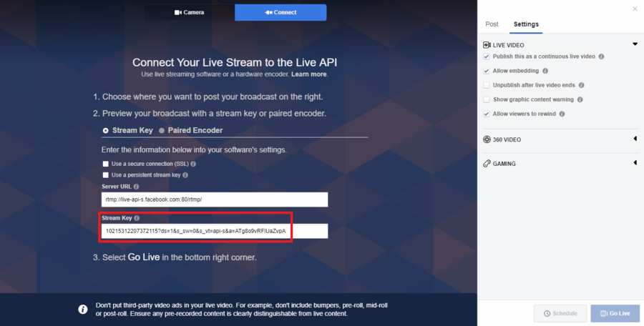Click info icon next to Allow embedding
This screenshot has width=644, height=326.
[545, 71]
